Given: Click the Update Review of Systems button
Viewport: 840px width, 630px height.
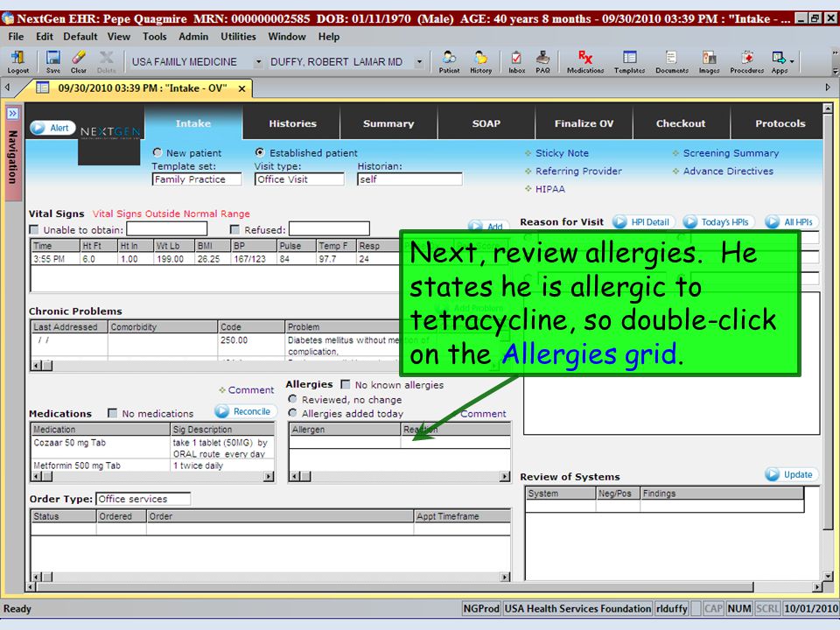Looking at the screenshot, I should coord(791,474).
